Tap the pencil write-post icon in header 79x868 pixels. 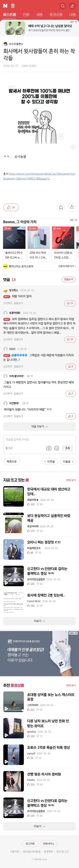tap(72, 6)
